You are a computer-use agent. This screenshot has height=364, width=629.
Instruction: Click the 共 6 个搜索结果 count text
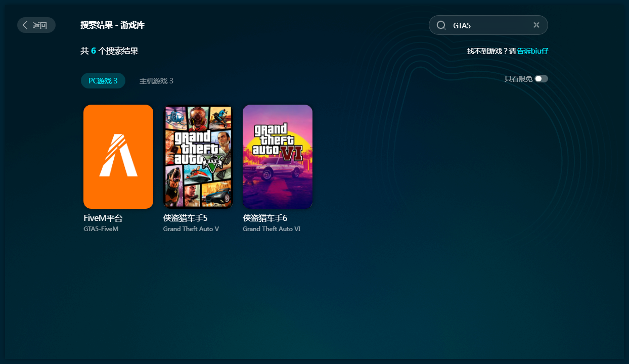point(109,51)
